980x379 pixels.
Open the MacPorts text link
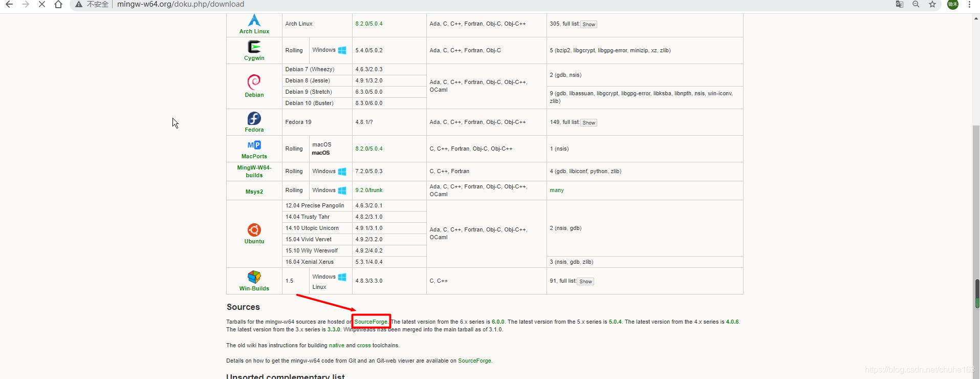(254, 156)
